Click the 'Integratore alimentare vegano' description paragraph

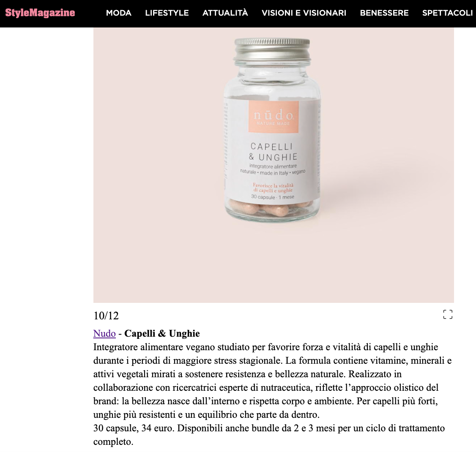point(273,381)
